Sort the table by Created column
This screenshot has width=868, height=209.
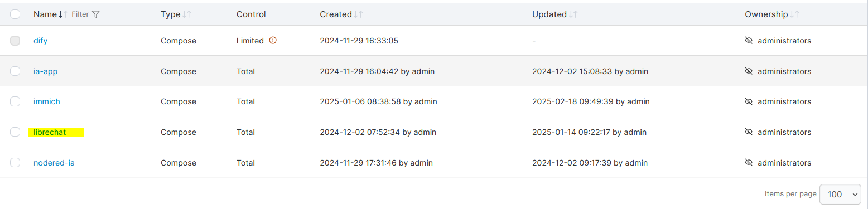(341, 14)
